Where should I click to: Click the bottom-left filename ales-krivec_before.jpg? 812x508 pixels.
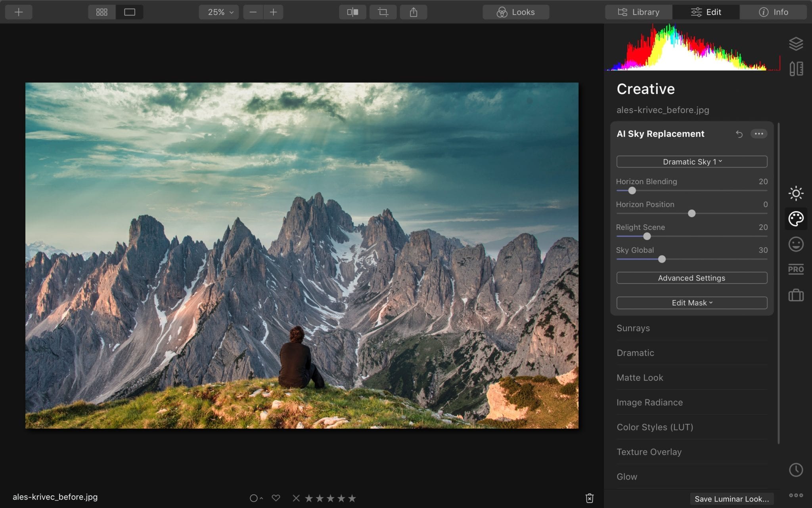click(x=55, y=497)
